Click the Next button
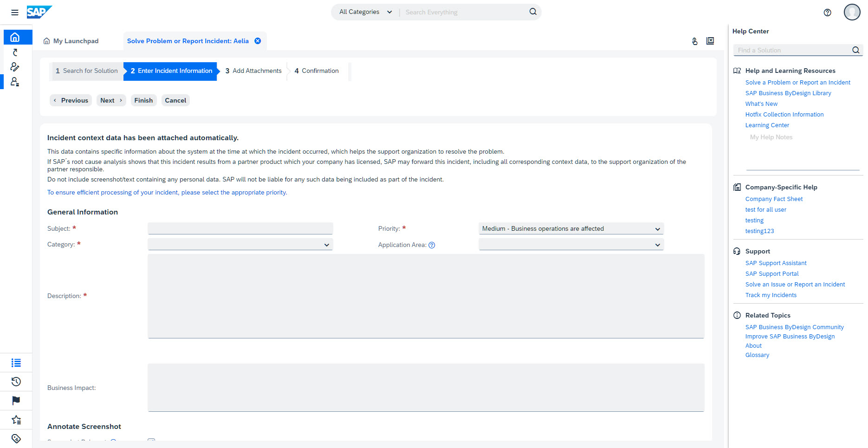This screenshot has width=868, height=448. 111,100
